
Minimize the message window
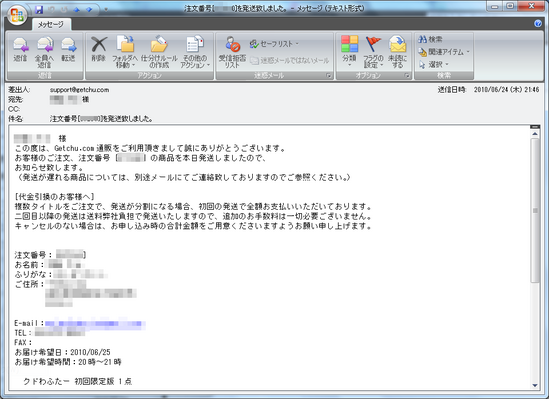point(494,6)
